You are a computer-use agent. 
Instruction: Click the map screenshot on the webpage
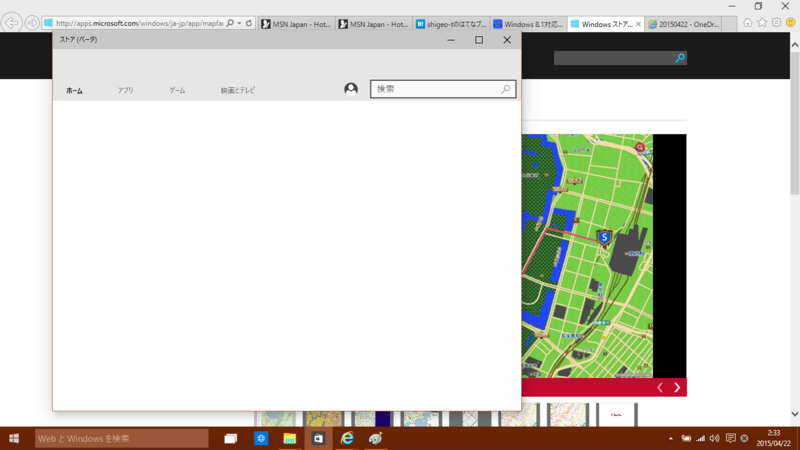[587, 256]
